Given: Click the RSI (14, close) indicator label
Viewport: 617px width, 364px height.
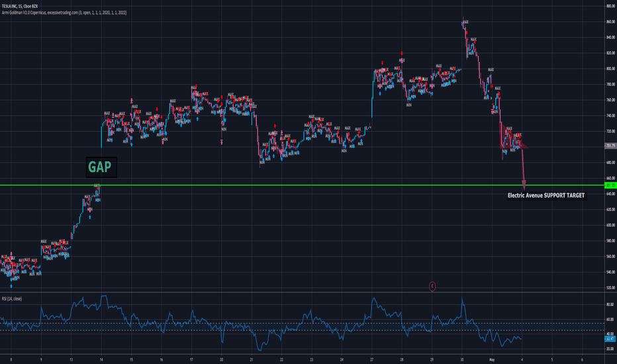Looking at the screenshot, I should point(12,298).
